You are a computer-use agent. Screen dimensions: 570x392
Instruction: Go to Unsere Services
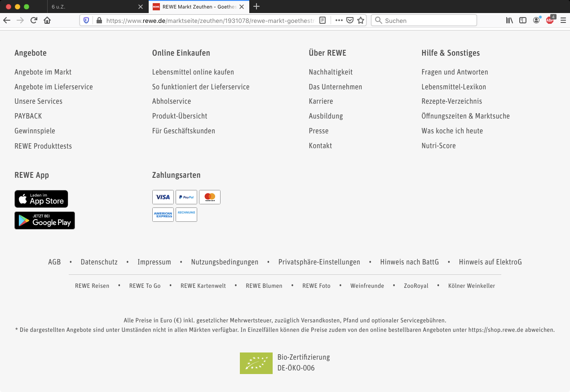coord(39,101)
